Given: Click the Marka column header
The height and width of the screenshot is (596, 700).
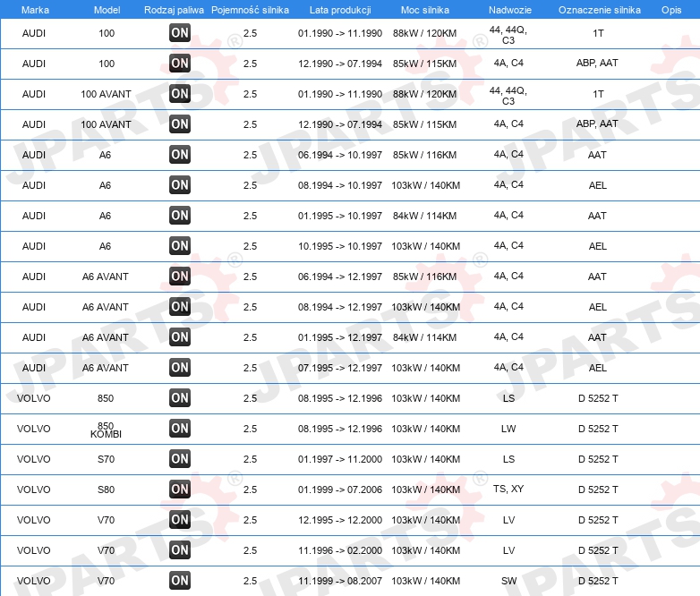Looking at the screenshot, I should point(35,10).
